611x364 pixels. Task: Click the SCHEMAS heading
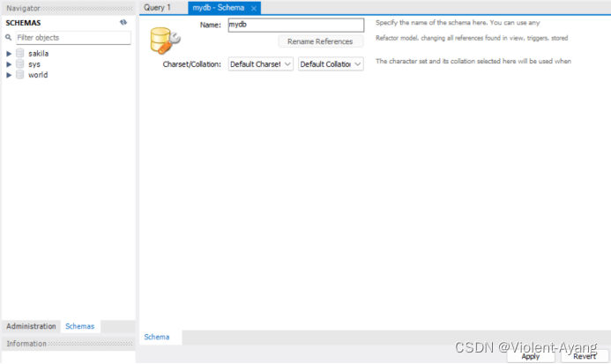pos(23,23)
